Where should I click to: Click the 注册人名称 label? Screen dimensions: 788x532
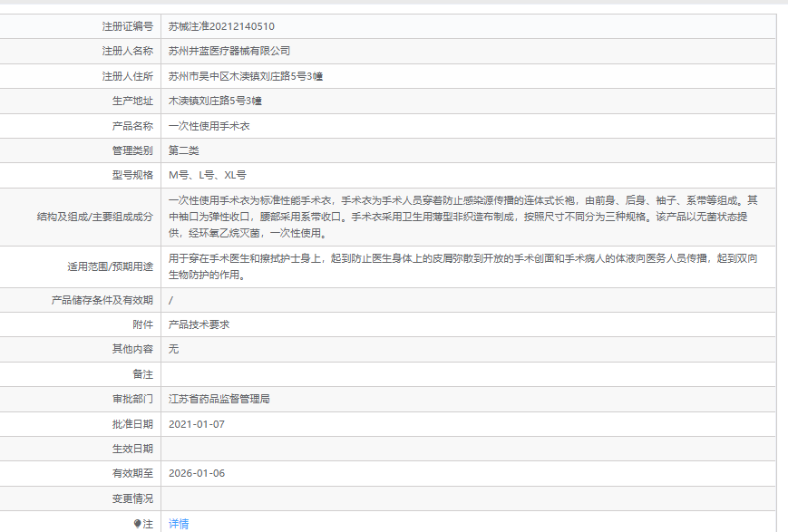[128, 51]
